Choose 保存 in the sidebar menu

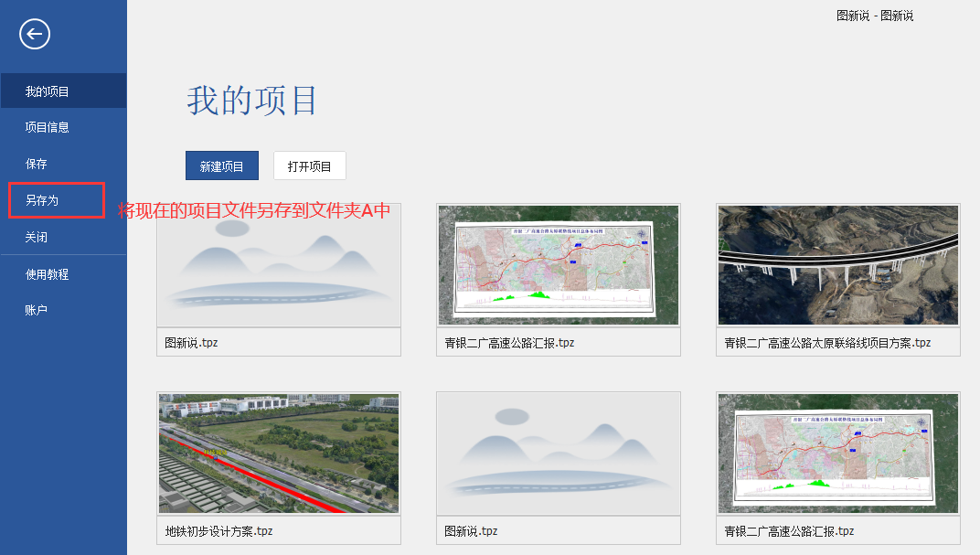(37, 164)
